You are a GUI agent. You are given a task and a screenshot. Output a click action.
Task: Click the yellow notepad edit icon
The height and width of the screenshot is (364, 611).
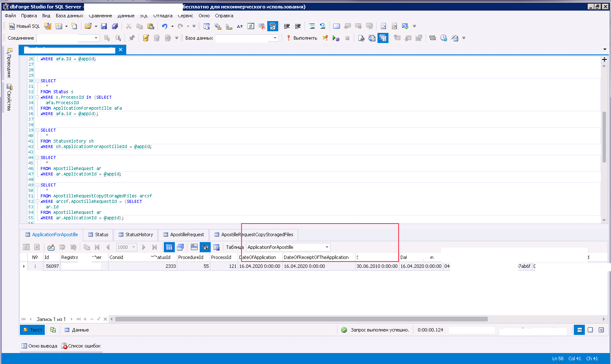click(146, 38)
